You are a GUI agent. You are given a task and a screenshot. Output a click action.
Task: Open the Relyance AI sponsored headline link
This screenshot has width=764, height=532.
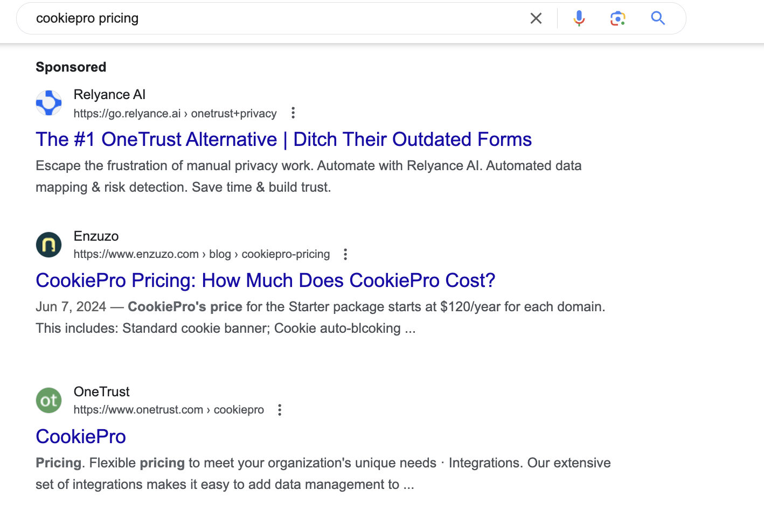tap(283, 139)
